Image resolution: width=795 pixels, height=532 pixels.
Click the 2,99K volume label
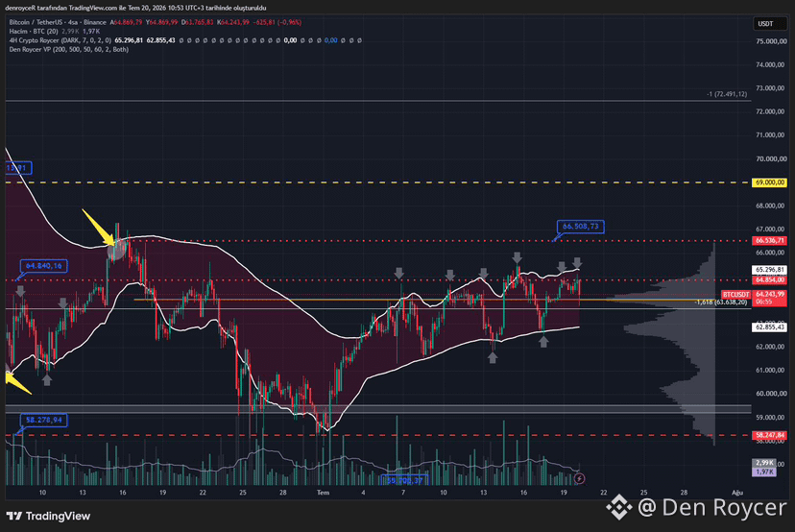pyautogui.click(x=764, y=463)
